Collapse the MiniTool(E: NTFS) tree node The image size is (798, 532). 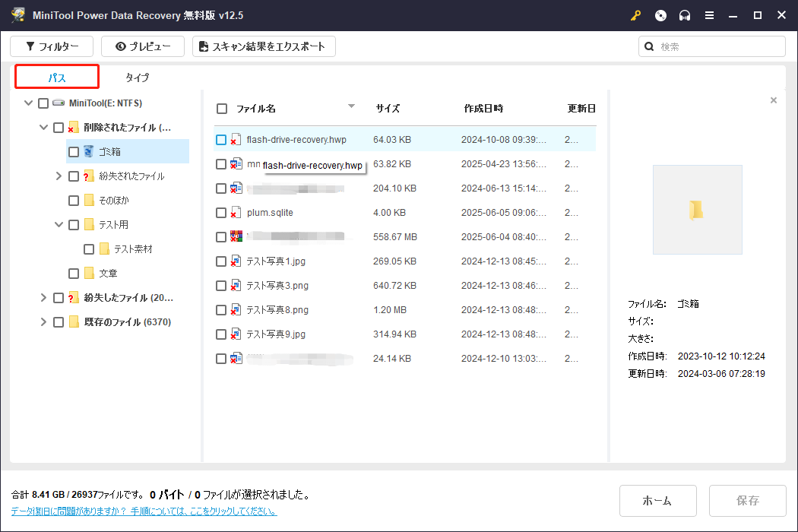coord(29,103)
